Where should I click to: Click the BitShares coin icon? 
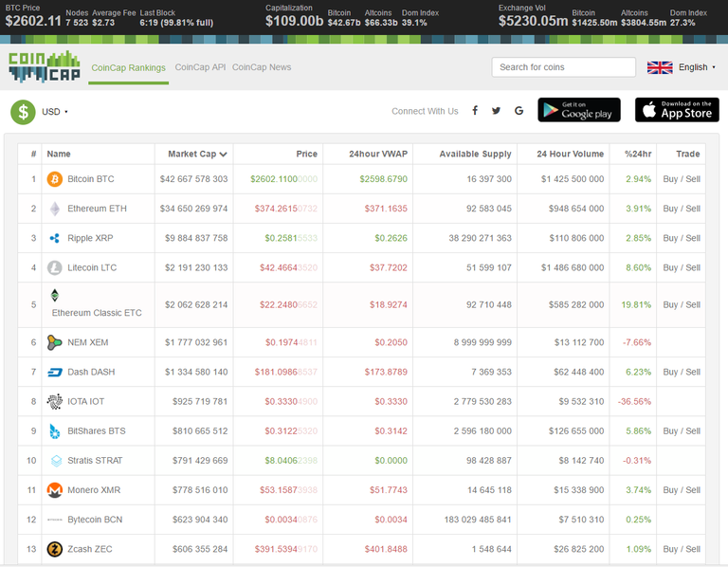tap(55, 430)
